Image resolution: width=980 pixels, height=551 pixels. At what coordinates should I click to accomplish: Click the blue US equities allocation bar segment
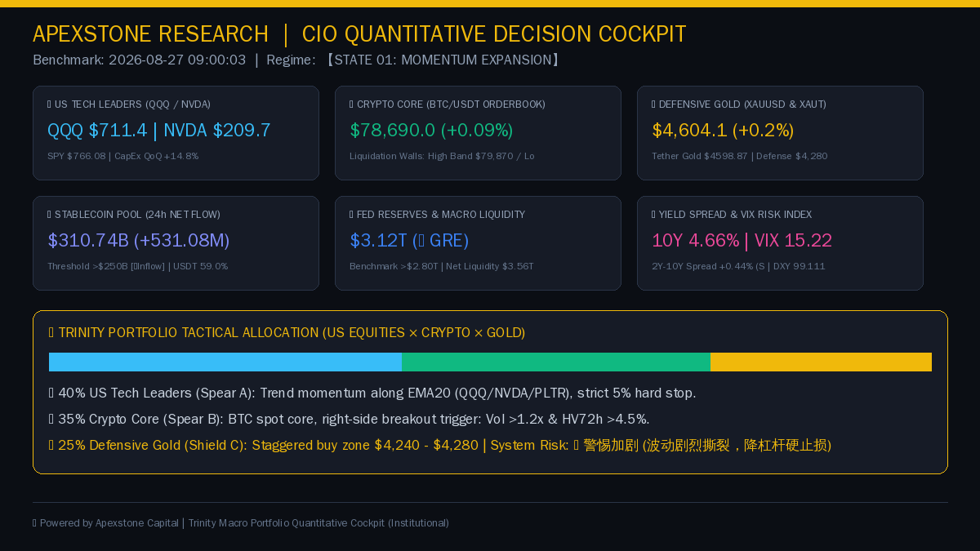225,362
